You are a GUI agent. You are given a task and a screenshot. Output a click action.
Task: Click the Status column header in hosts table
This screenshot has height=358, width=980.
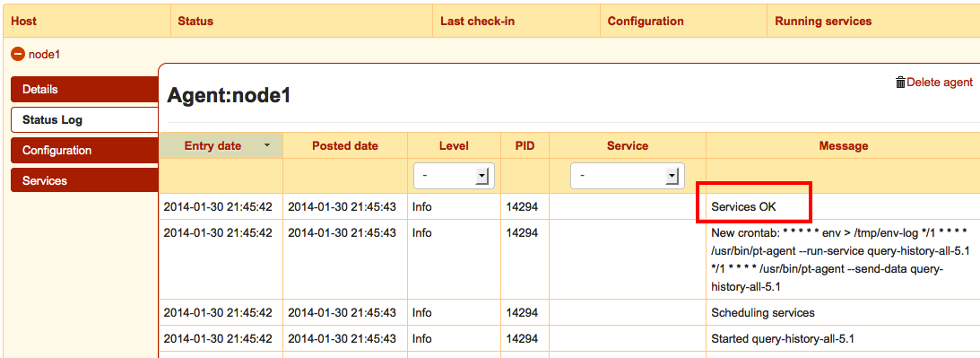(x=301, y=21)
